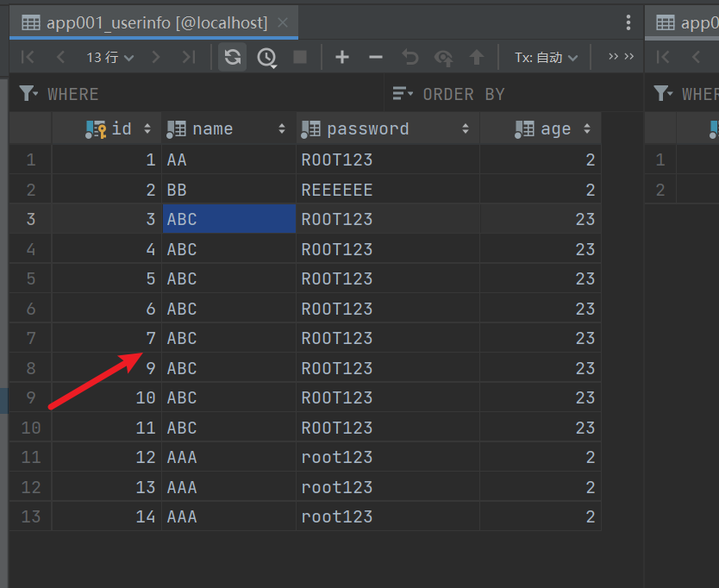The height and width of the screenshot is (588, 719).
Task: Jump to last page in userinfo table
Action: coord(189,57)
